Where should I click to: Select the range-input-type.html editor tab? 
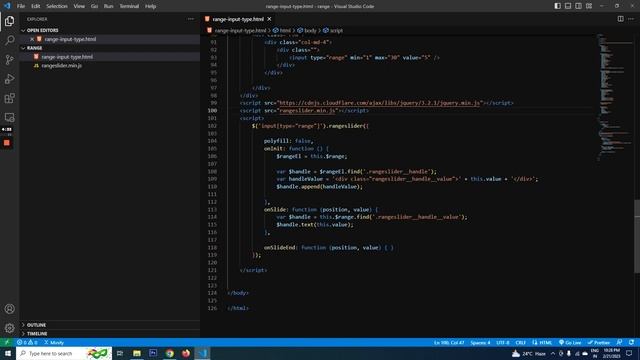tap(238, 19)
